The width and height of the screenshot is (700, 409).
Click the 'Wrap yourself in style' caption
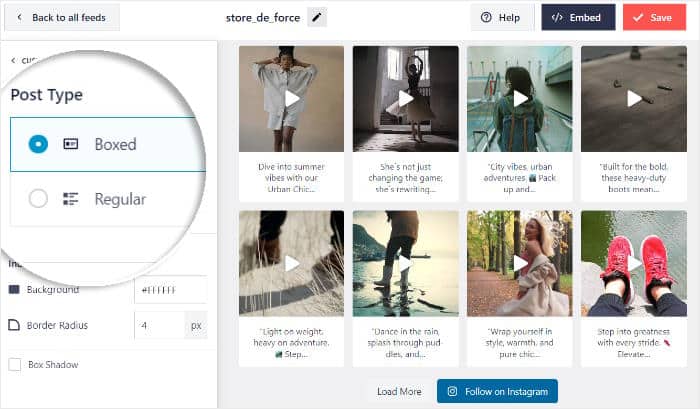520,342
